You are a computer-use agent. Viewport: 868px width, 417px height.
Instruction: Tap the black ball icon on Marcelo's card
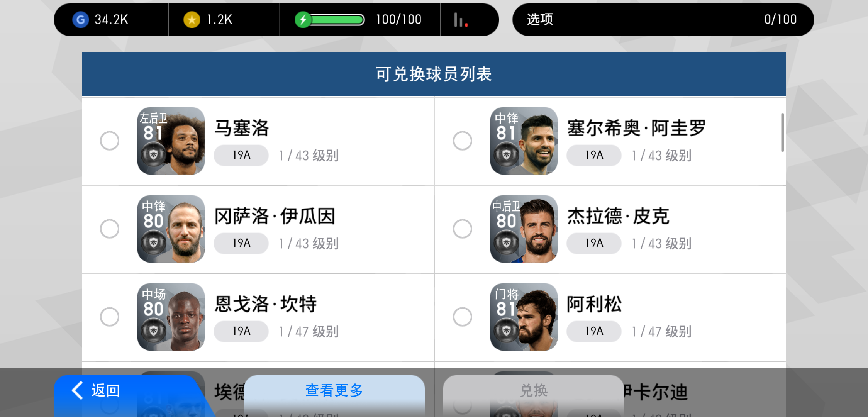153,155
